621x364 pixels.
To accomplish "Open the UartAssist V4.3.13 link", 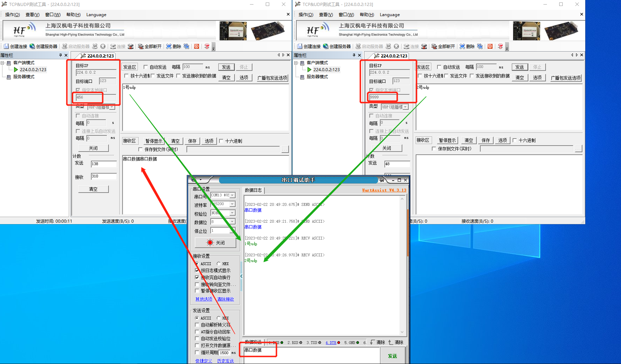I will click(x=384, y=190).
